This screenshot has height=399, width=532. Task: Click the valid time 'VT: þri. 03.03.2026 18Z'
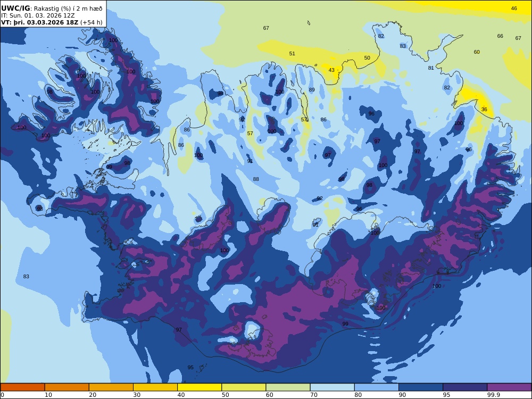coord(40,22)
